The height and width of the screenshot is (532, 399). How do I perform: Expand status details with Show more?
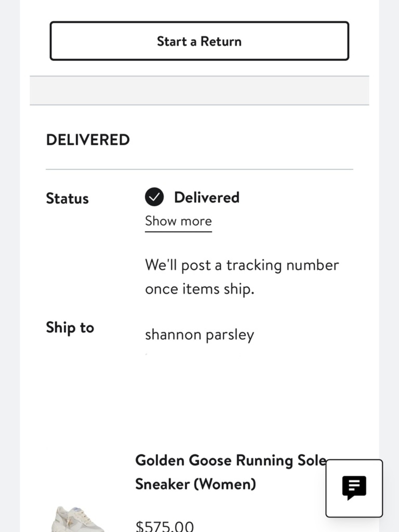(178, 221)
